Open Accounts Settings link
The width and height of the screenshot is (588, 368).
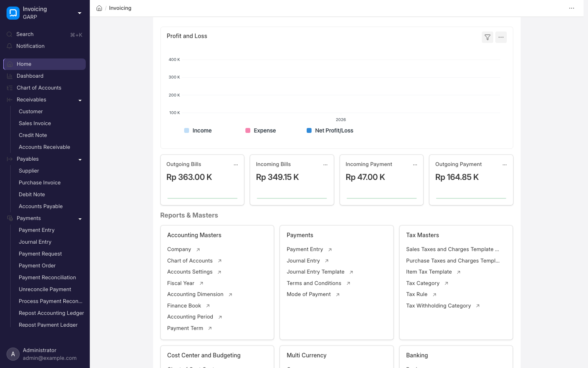(x=190, y=272)
